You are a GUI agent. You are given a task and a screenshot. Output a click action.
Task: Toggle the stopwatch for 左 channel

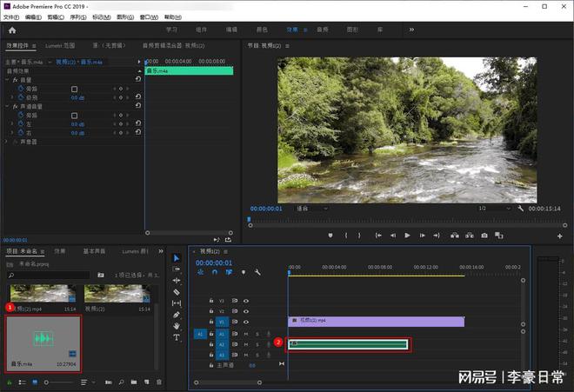pyautogui.click(x=21, y=124)
